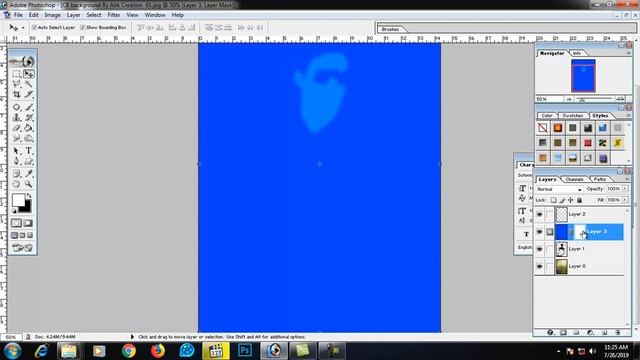Click Jump to ImageReady icon
640x360 pixels.
coord(22,248)
